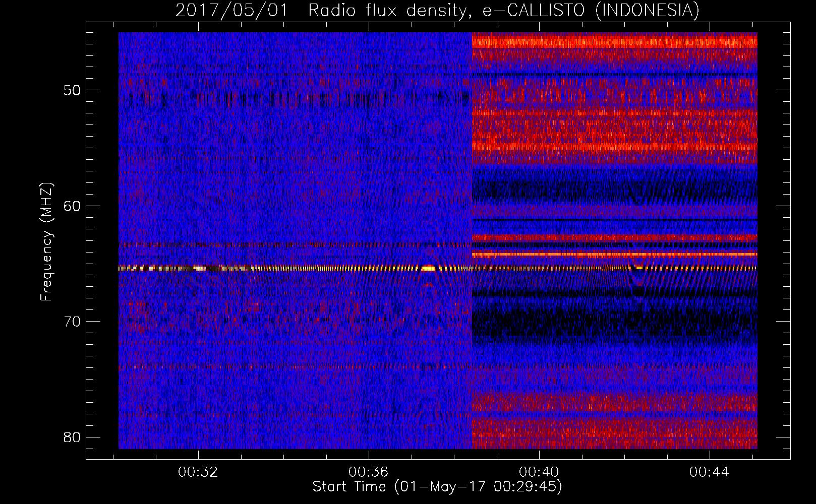The width and height of the screenshot is (816, 504).
Task: Click the 50 MHz frequency tick label
Action: [72, 91]
